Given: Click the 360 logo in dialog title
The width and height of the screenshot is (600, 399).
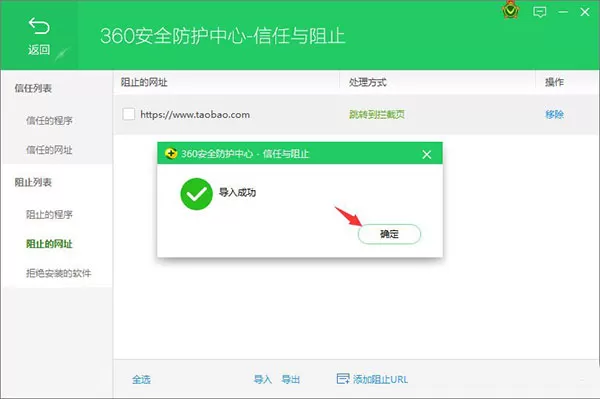Looking at the screenshot, I should click(171, 153).
